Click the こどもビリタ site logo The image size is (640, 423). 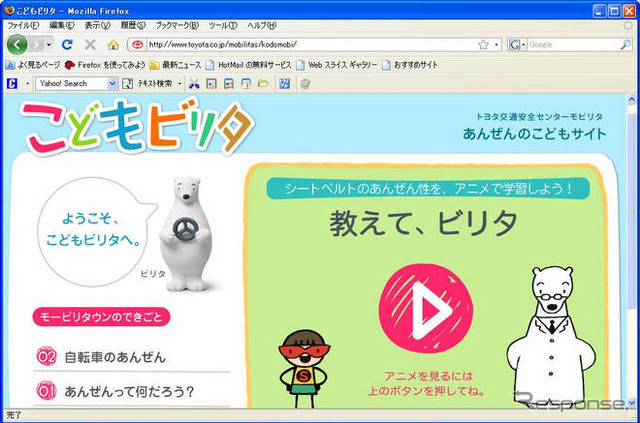point(138,126)
